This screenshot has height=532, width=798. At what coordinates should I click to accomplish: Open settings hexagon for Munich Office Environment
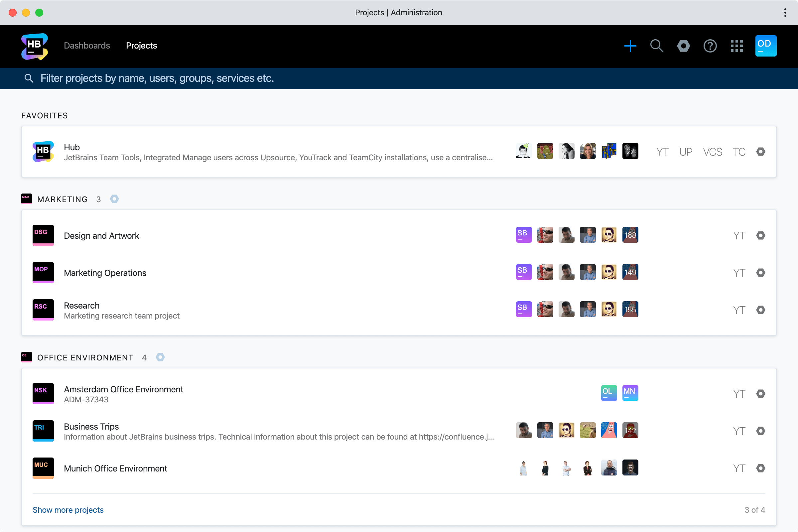point(761,468)
